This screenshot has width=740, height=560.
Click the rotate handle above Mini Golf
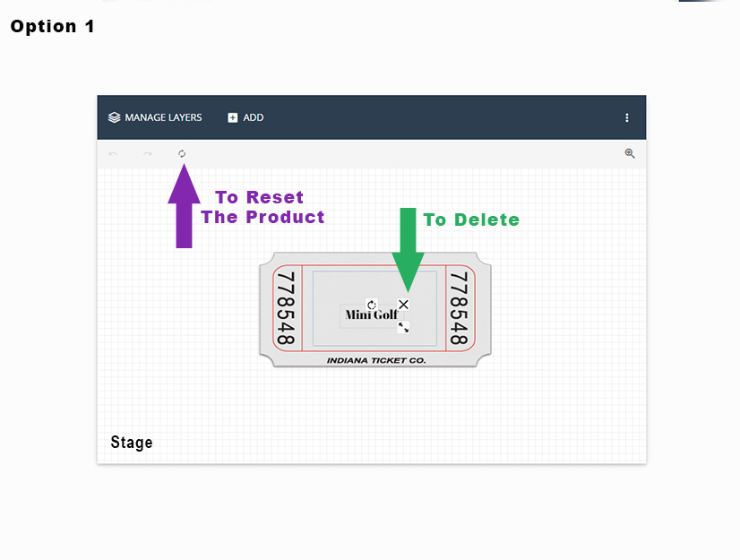coord(372,305)
